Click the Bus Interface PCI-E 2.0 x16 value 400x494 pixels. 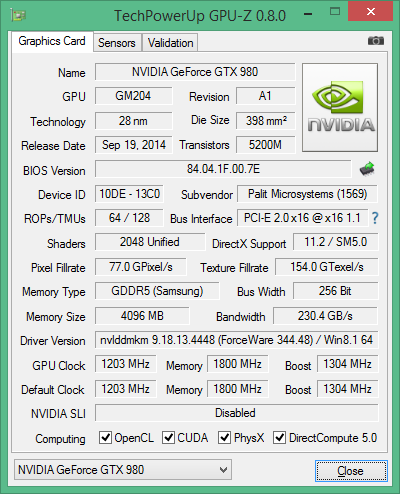(x=302, y=218)
